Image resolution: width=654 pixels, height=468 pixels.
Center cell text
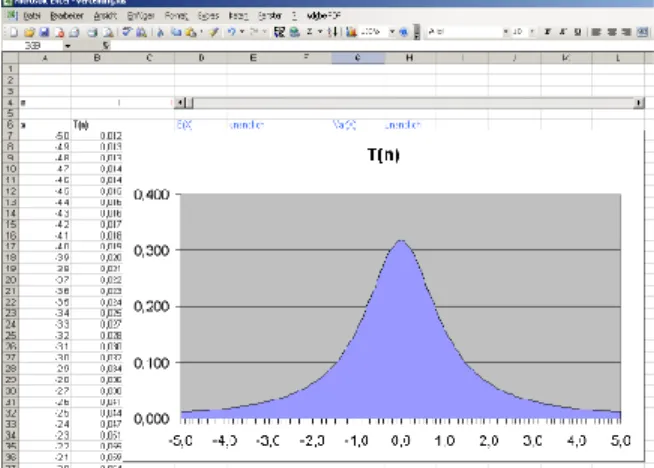point(611,32)
